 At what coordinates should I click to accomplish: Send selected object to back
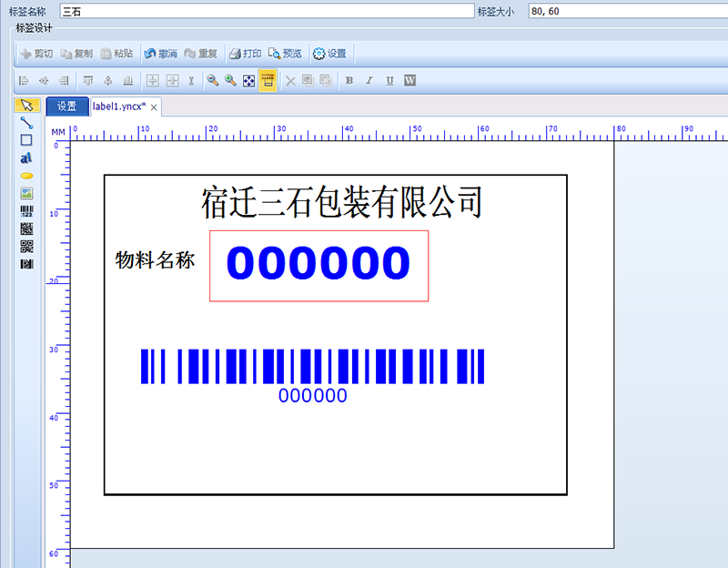tap(326, 81)
